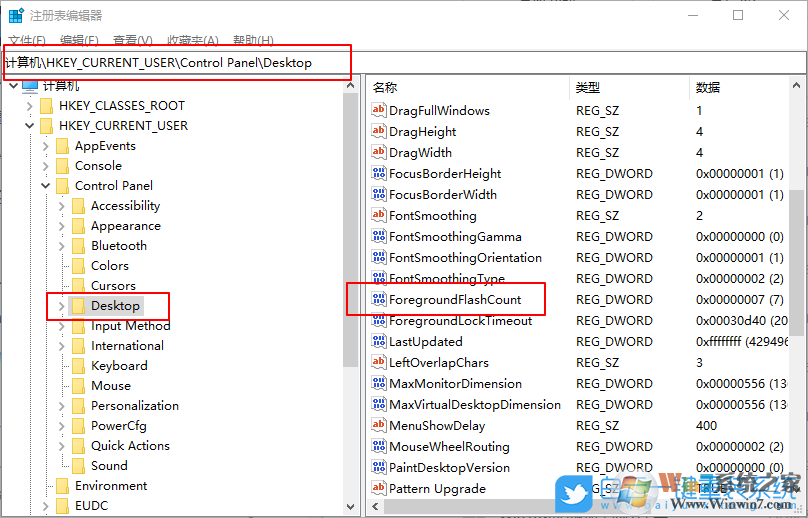Select the International key

(x=127, y=346)
